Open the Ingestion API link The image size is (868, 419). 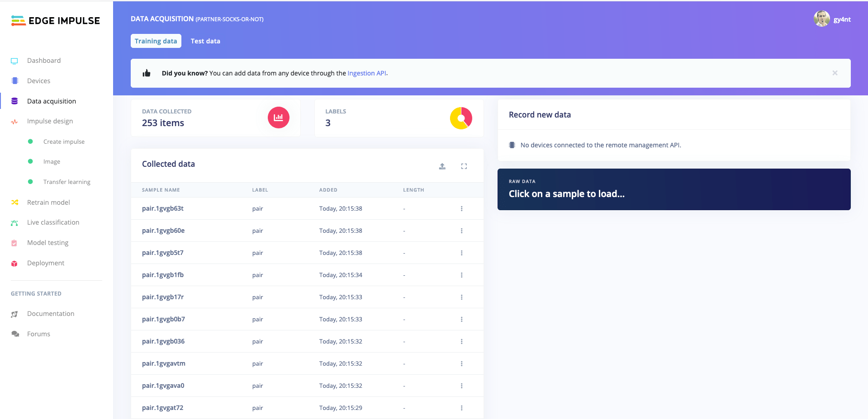point(367,73)
